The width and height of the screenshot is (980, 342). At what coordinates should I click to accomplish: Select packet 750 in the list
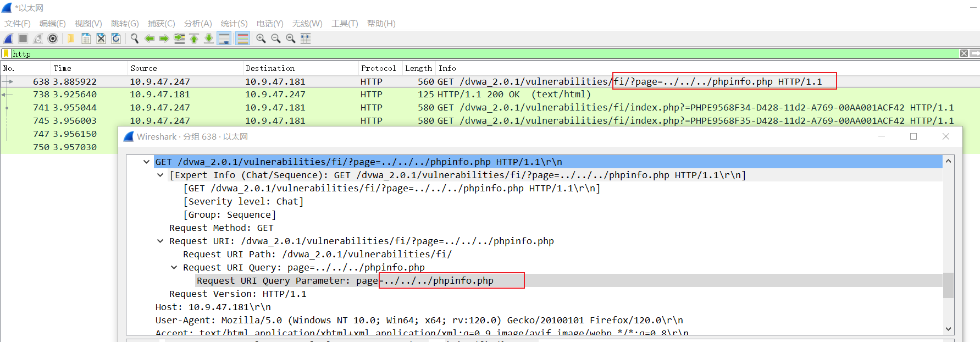(59, 147)
